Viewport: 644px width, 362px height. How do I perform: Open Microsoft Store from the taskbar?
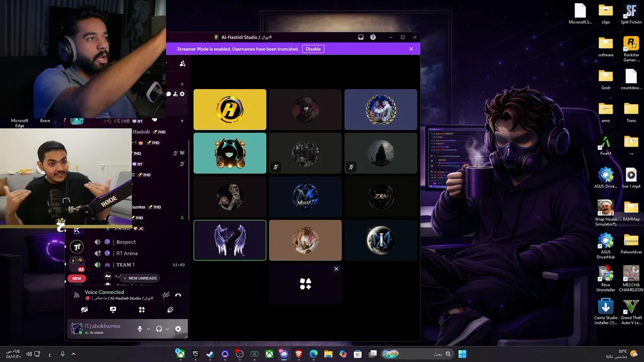(358, 354)
